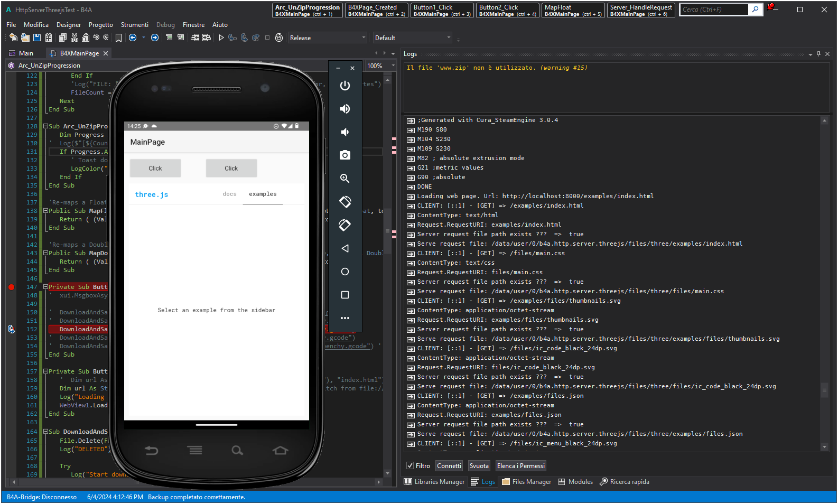This screenshot has width=838, height=504.
Task: Click the search magnifier next to Cerca box
Action: [x=756, y=10]
